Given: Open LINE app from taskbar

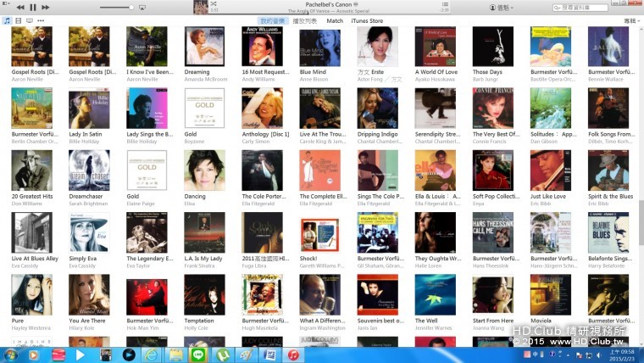Looking at the screenshot, I should click(198, 355).
